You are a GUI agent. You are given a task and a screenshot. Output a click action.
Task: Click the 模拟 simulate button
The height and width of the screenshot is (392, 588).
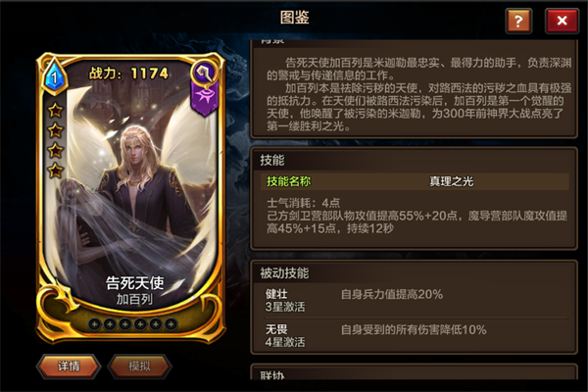tap(139, 367)
